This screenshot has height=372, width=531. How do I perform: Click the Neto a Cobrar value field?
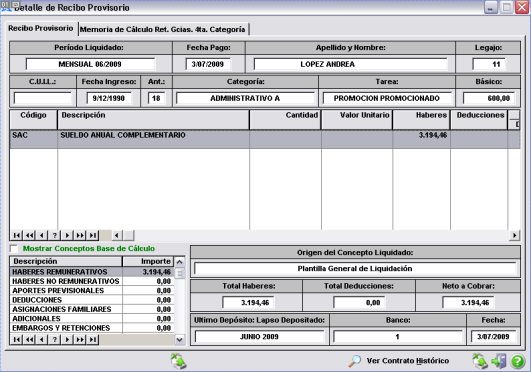click(x=468, y=303)
